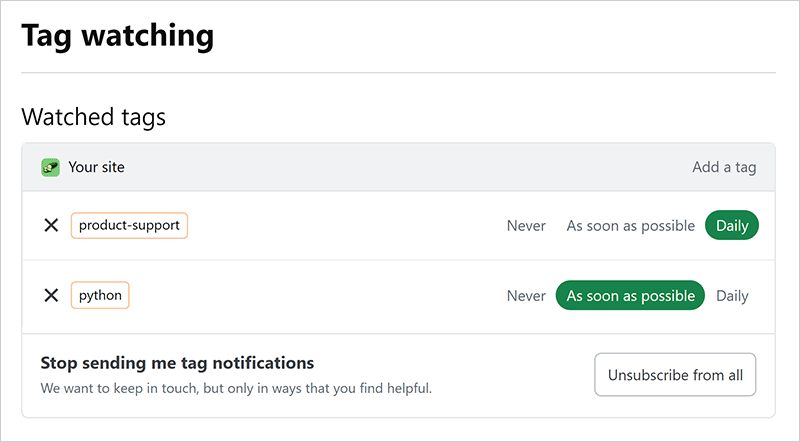Select As soon as possible for python

[630, 296]
